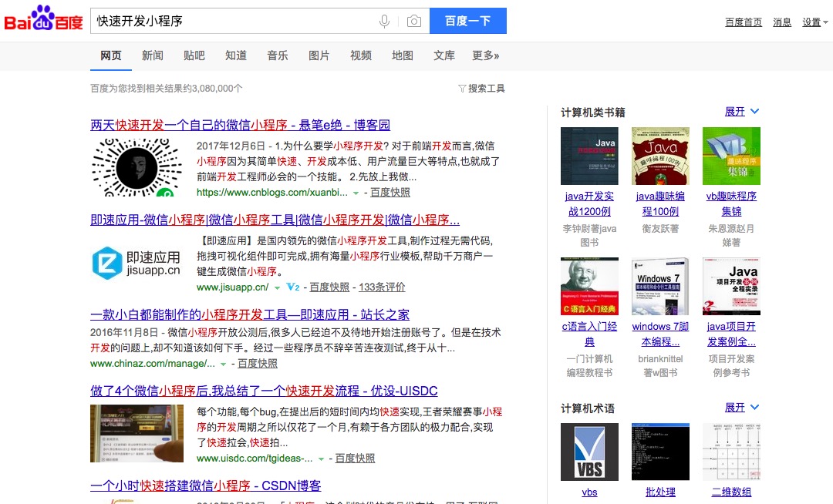Viewport: 833px width, 504px height.
Task: Open result 一个小时快速搭建微信小程序 CSDN博客
Action: click(x=206, y=486)
